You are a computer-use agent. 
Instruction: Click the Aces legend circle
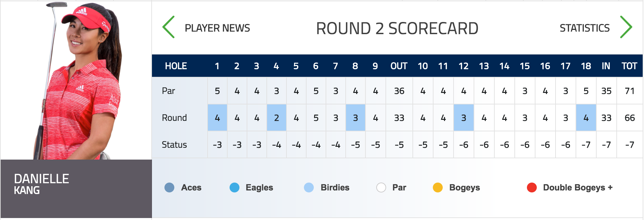click(169, 187)
